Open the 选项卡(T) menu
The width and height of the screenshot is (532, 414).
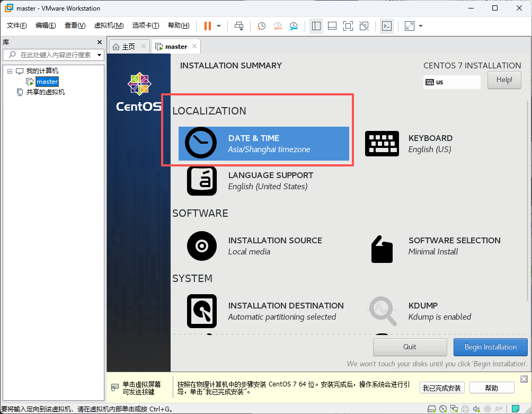point(146,25)
